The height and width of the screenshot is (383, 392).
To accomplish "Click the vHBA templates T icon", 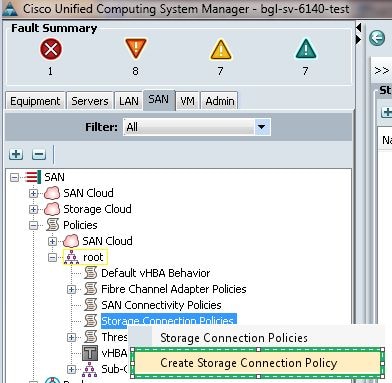I will click(x=90, y=353).
